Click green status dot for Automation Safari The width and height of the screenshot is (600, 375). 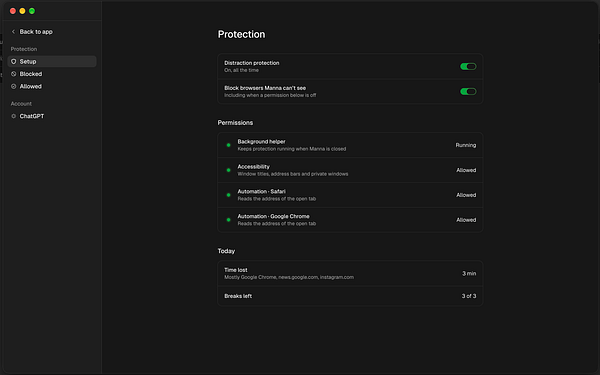(x=228, y=195)
